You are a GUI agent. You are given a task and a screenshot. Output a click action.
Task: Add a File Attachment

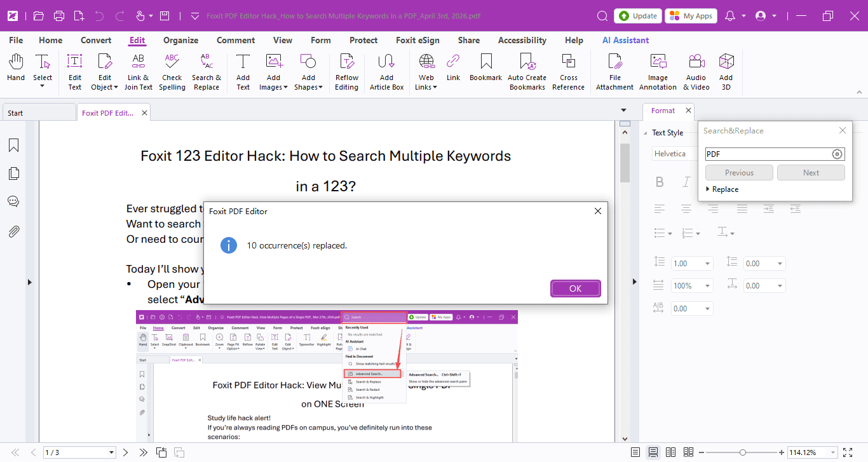tap(614, 72)
